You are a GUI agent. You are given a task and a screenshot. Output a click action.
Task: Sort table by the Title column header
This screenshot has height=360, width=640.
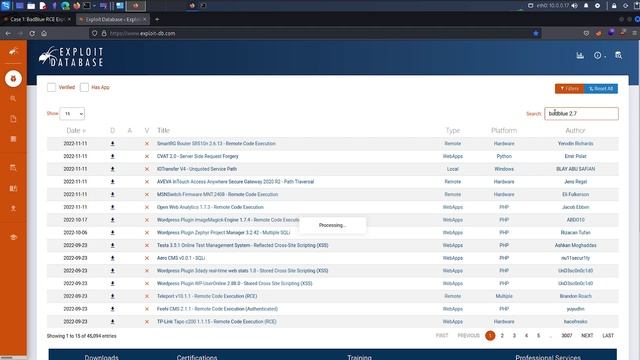pyautogui.click(x=163, y=131)
